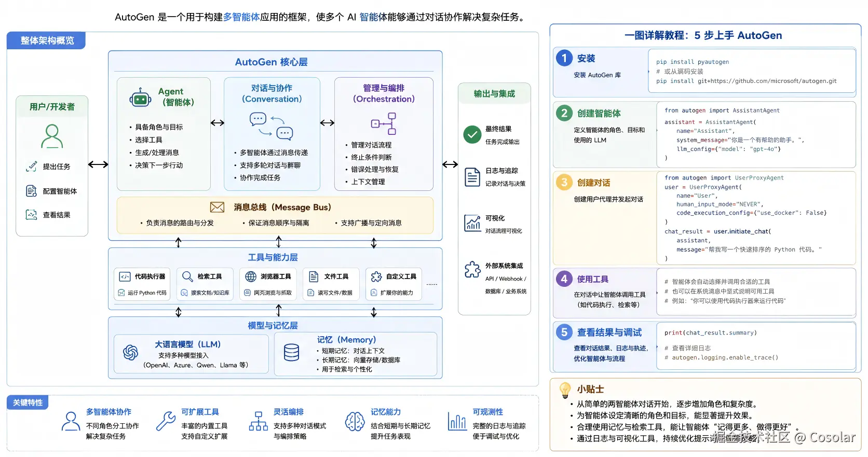Click the globe icon for 浏览器工具
Viewport: 868px width, 457px height.
(x=251, y=276)
